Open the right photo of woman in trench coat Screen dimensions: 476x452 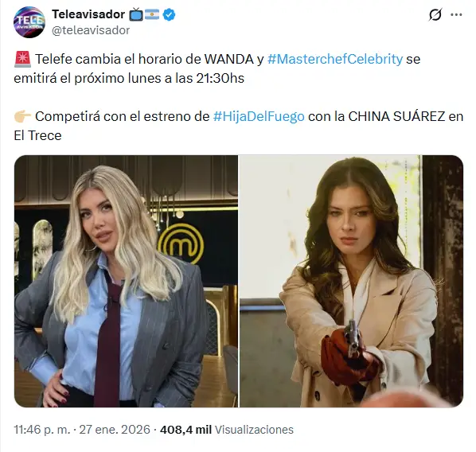coord(351,281)
